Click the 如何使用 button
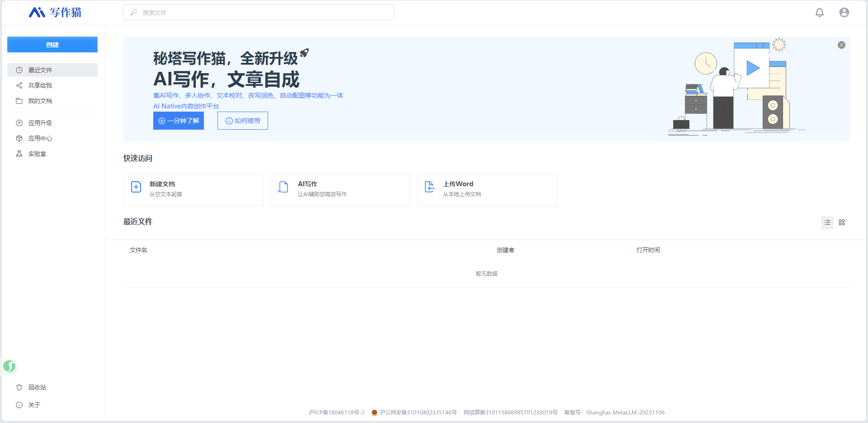Viewport: 868px width, 423px height. 243,121
